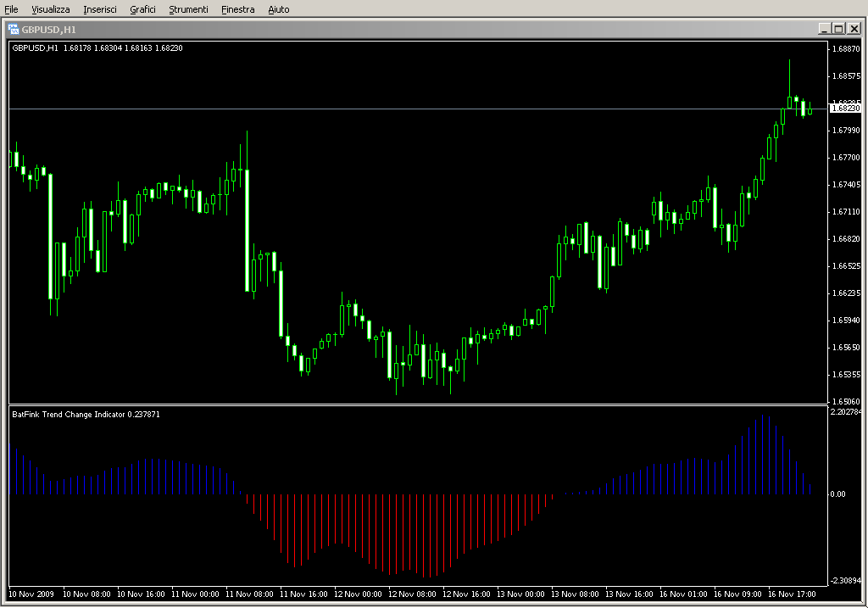Viewport: 868px width, 608px height.
Task: Click the 1.67700 price scale label
Action: coord(846,157)
